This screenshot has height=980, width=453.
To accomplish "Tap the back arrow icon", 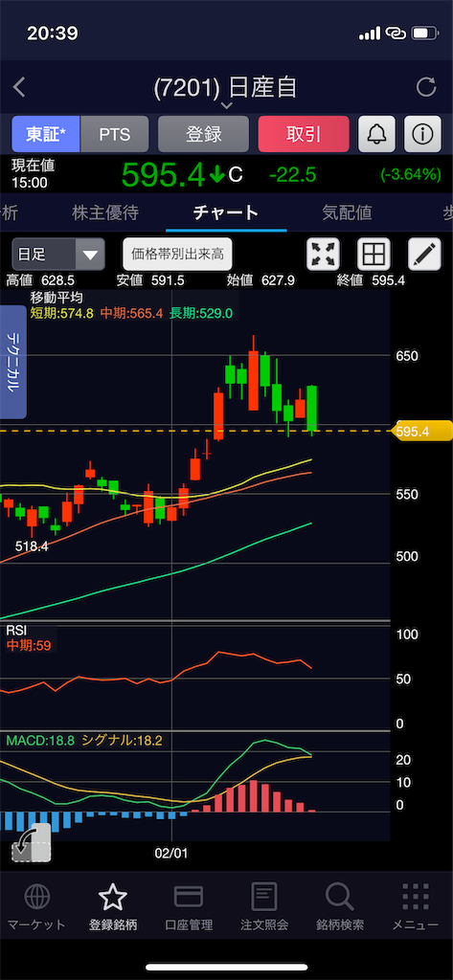I will (19, 87).
